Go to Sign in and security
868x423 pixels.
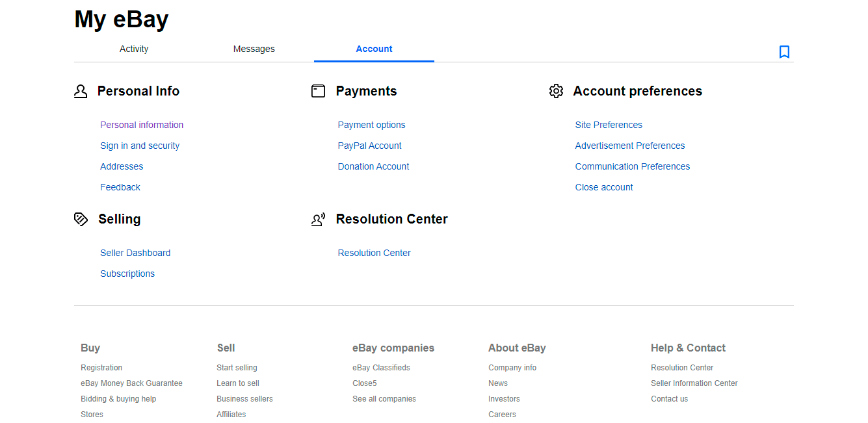coord(140,146)
